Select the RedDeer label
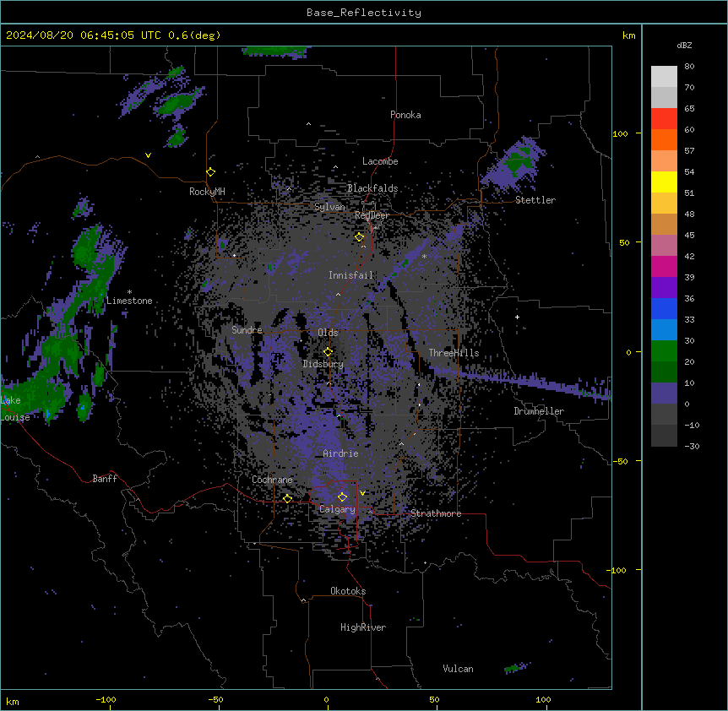This screenshot has width=728, height=711. pyautogui.click(x=372, y=215)
